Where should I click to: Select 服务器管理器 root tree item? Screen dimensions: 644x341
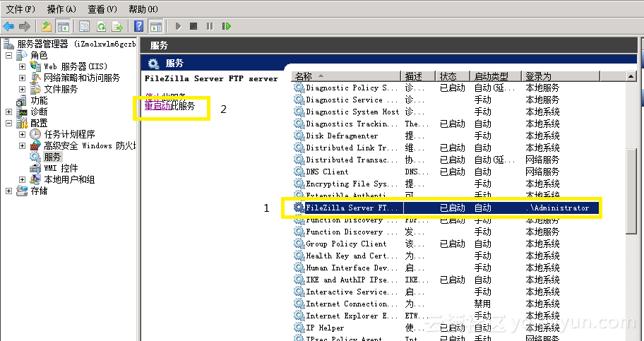pyautogui.click(x=70, y=44)
